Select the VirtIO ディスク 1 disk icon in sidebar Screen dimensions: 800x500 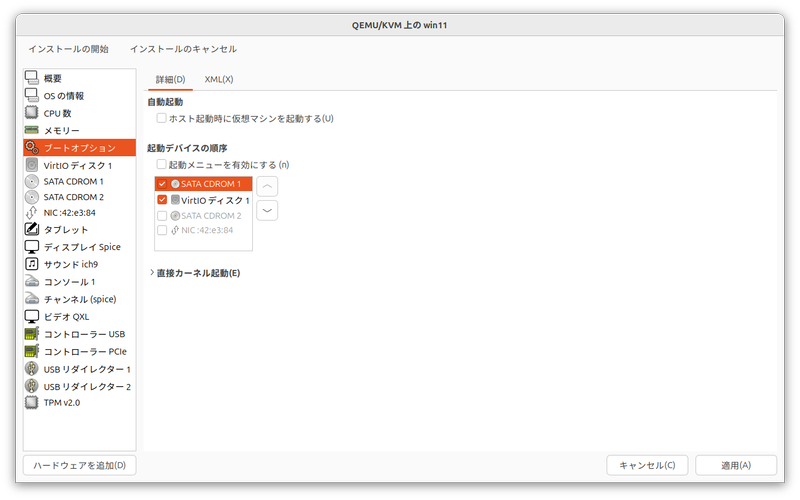pos(32,165)
